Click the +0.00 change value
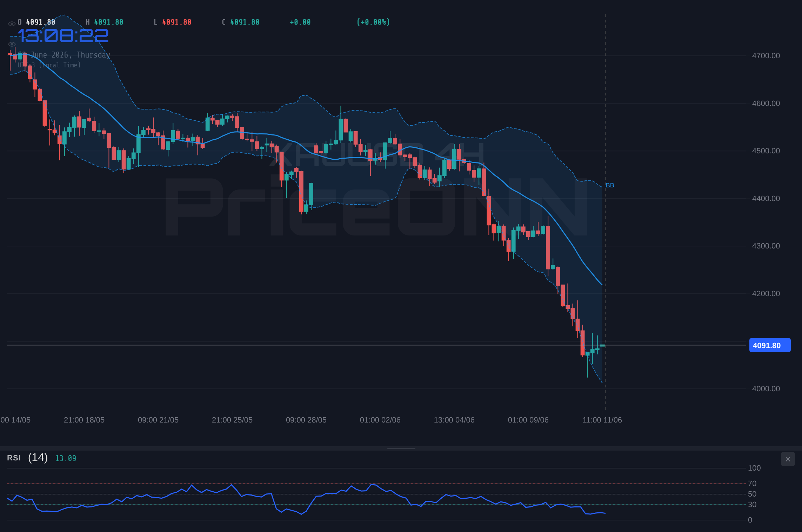 [300, 22]
